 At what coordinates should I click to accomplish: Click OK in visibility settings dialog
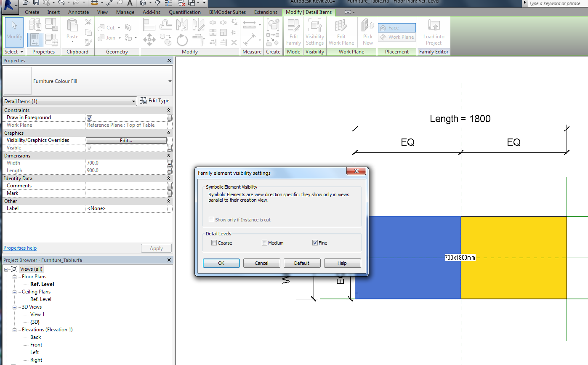point(221,263)
